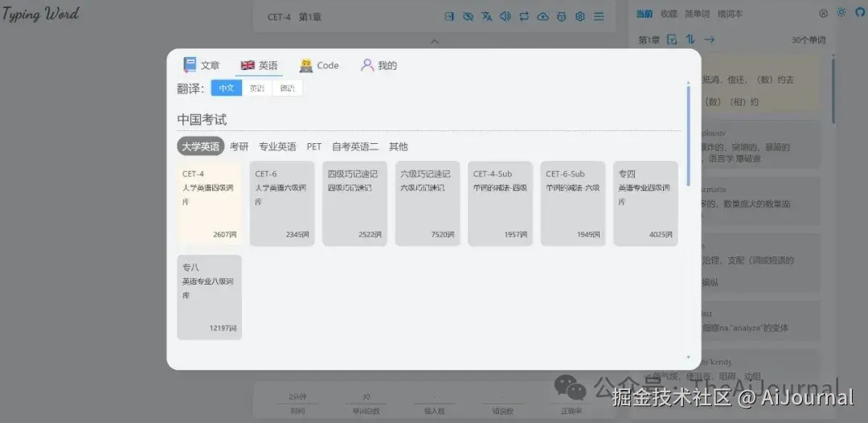Open the 我的 personal tab
Viewport: 868px width, 423px height.
(x=379, y=65)
